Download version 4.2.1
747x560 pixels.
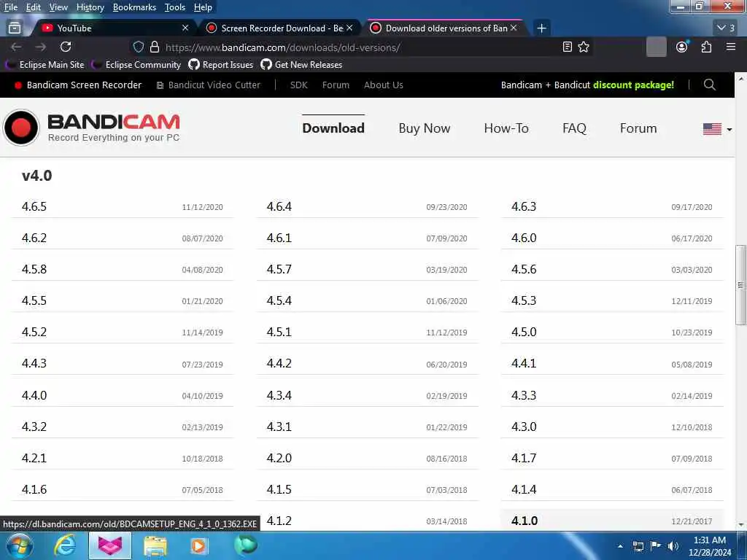[x=123, y=458]
